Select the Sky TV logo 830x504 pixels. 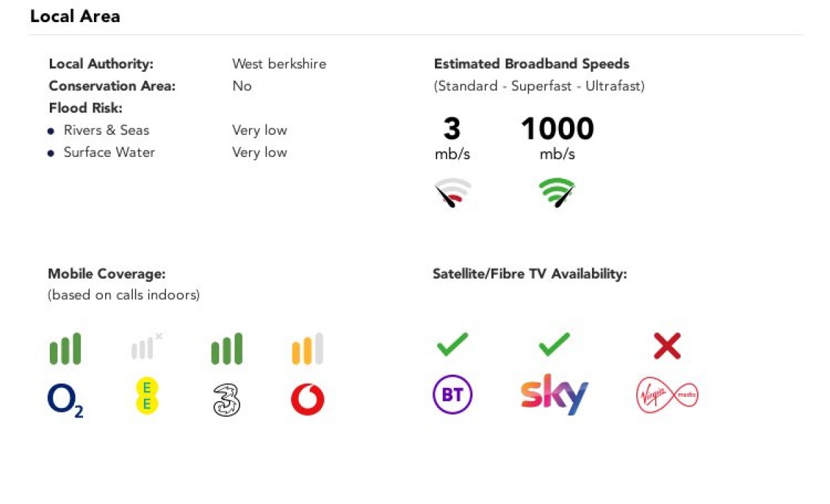[554, 394]
